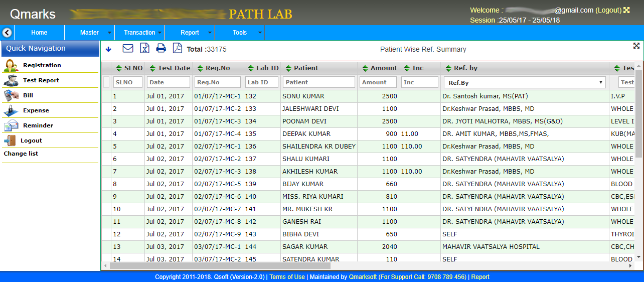Viewport: 644px width, 282px height.
Task: Email report using envelope icon
Action: pos(128,48)
